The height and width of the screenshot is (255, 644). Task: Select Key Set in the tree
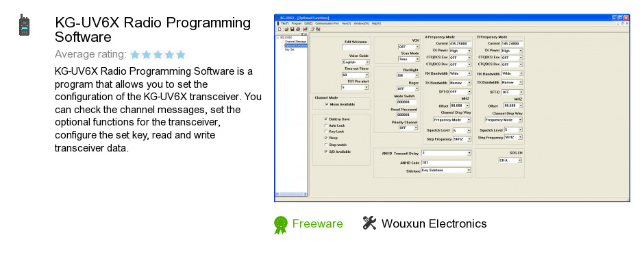tap(290, 49)
